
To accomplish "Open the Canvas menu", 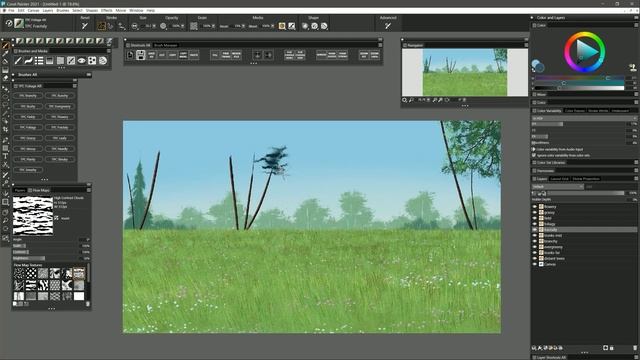I will 33,10.
